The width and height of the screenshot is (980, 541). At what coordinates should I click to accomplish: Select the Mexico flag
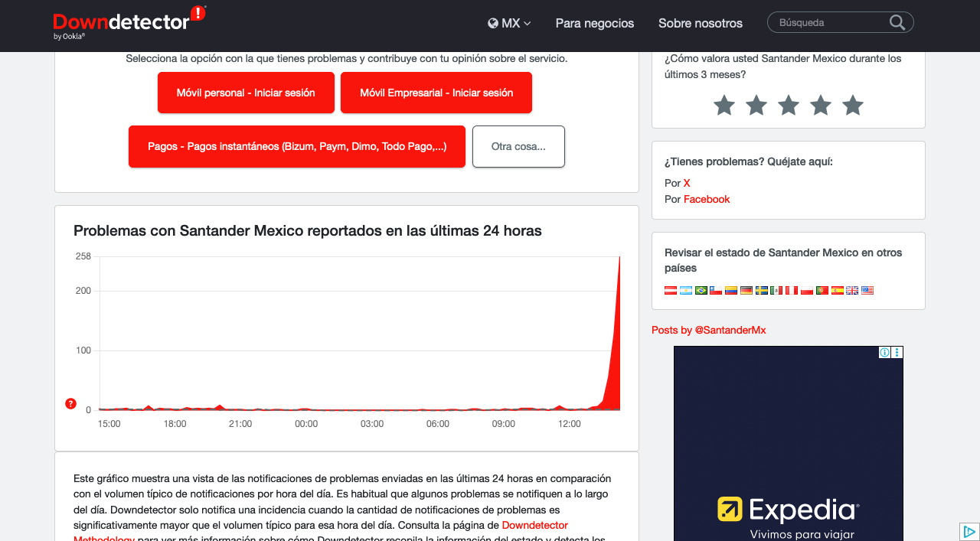pyautogui.click(x=776, y=290)
